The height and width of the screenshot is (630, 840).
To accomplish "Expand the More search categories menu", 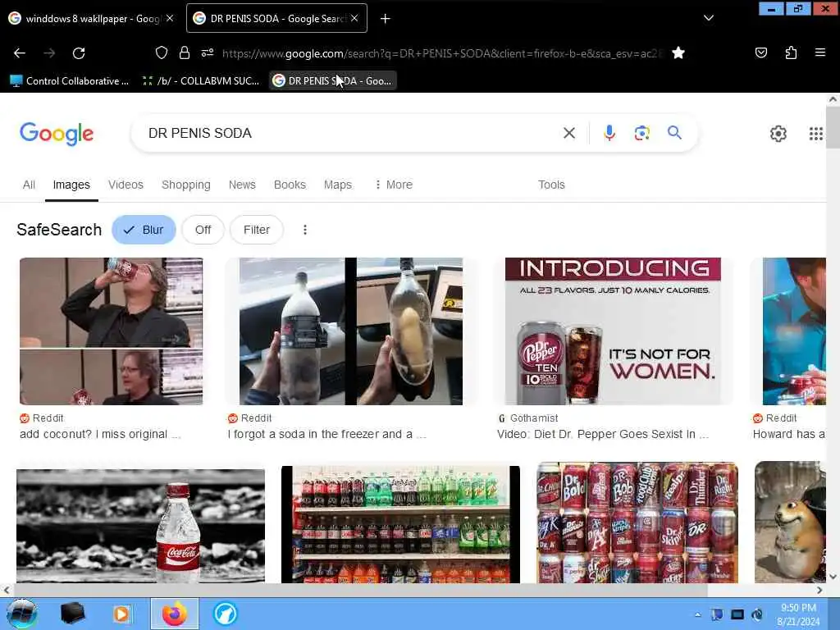I will 394,185.
